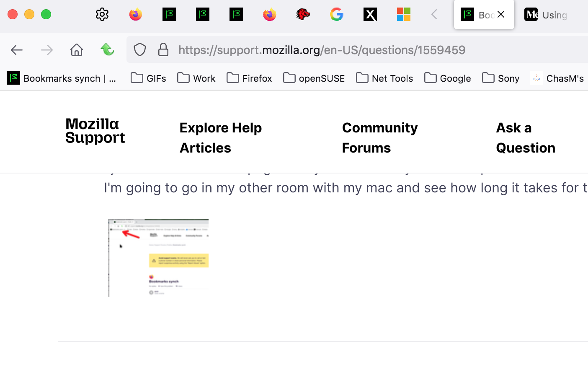Expand the Google bookmarks folder
588x373 pixels.
click(447, 78)
